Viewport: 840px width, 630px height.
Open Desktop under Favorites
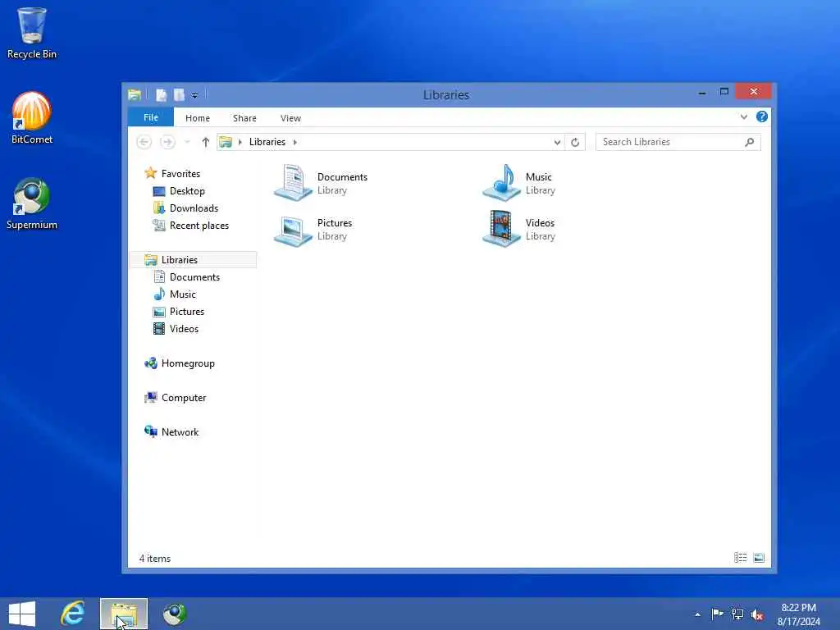[x=178, y=190]
